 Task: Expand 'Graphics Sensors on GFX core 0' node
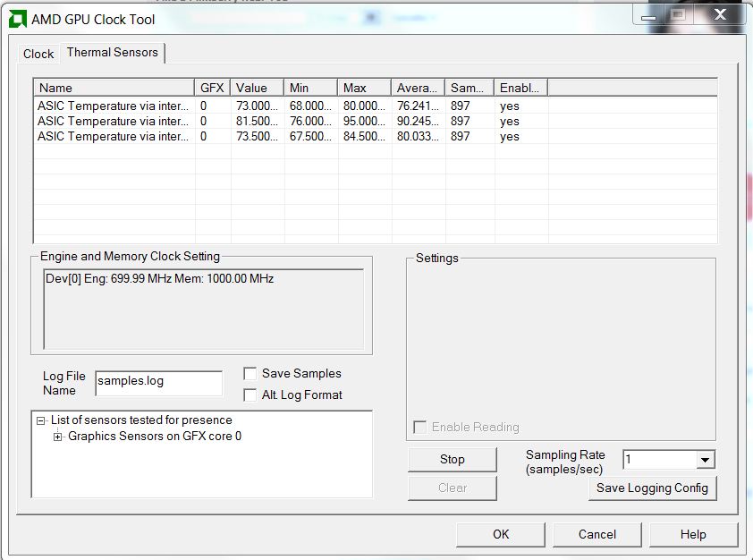[57, 437]
